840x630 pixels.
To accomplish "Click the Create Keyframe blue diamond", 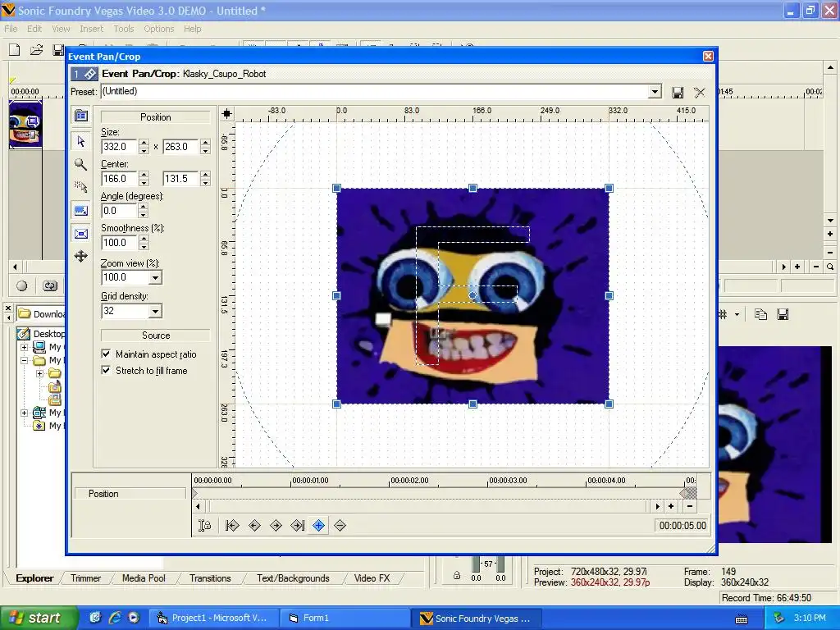I will tap(319, 526).
